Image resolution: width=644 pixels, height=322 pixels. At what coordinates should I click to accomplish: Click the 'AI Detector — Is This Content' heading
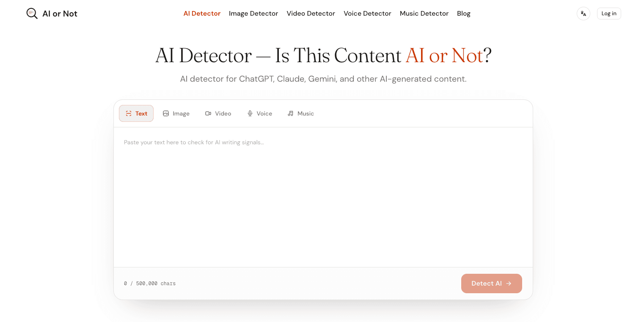coord(278,55)
